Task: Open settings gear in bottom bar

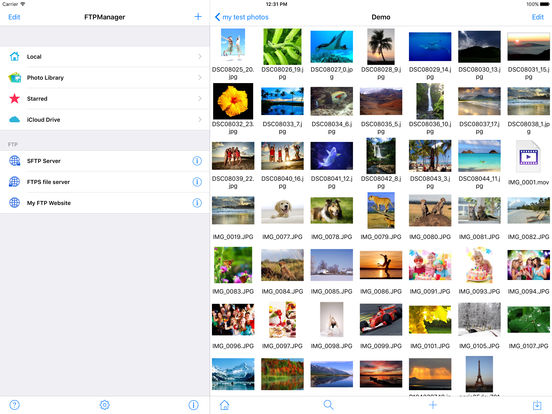Action: tap(105, 405)
